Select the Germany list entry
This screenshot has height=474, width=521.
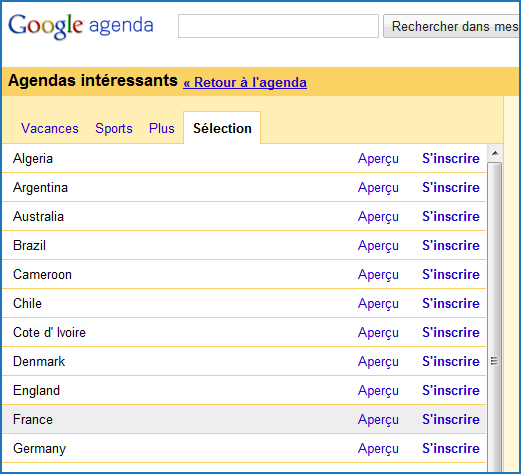point(39,449)
